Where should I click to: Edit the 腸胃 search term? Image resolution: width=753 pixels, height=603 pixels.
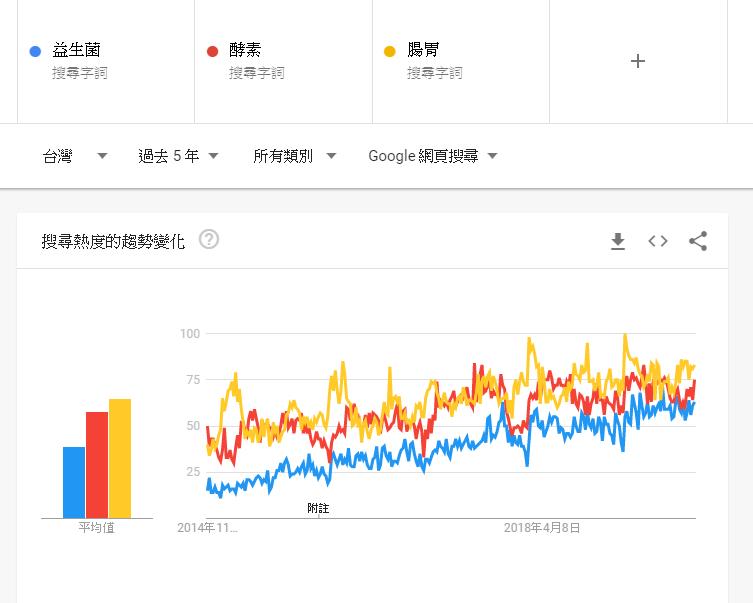click(x=423, y=50)
